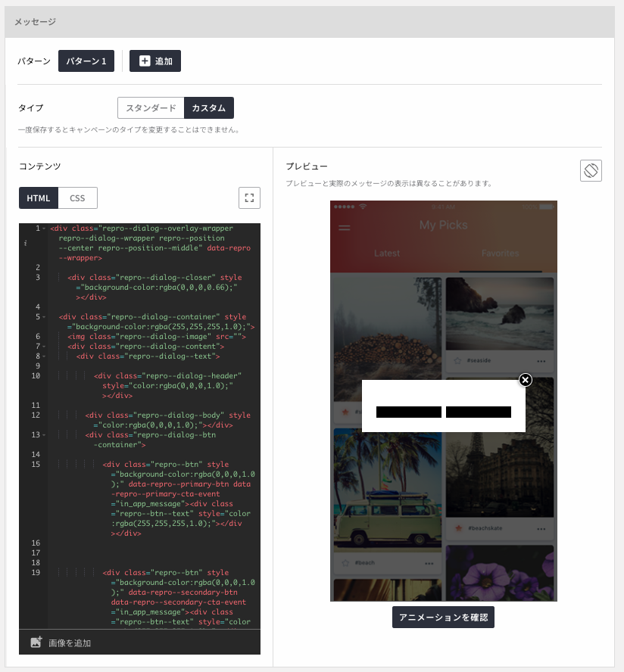Close the message preview with the X icon

coord(526,380)
